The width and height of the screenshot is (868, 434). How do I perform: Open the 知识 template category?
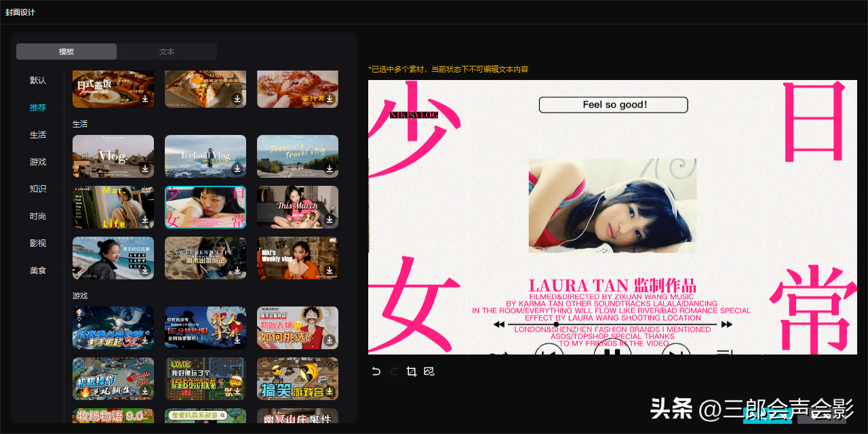click(38, 189)
